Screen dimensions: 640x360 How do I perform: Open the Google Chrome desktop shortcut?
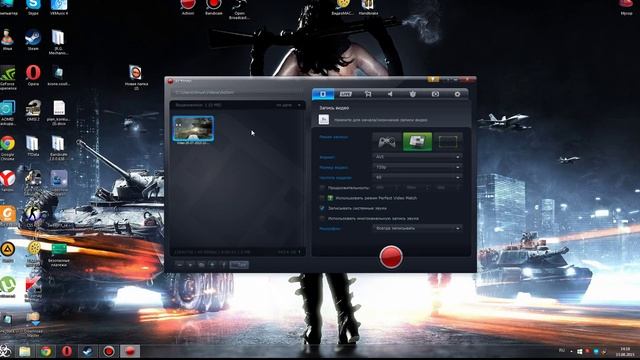[7, 148]
